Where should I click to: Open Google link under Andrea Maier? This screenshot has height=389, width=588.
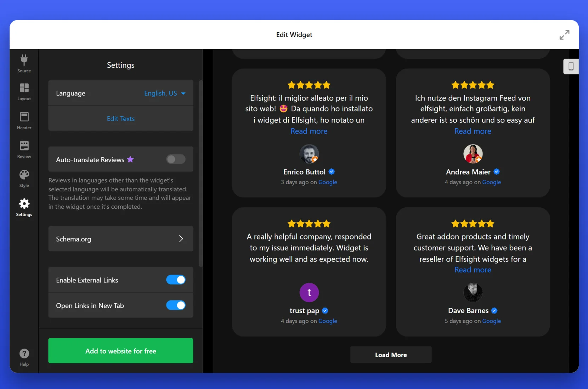(492, 182)
